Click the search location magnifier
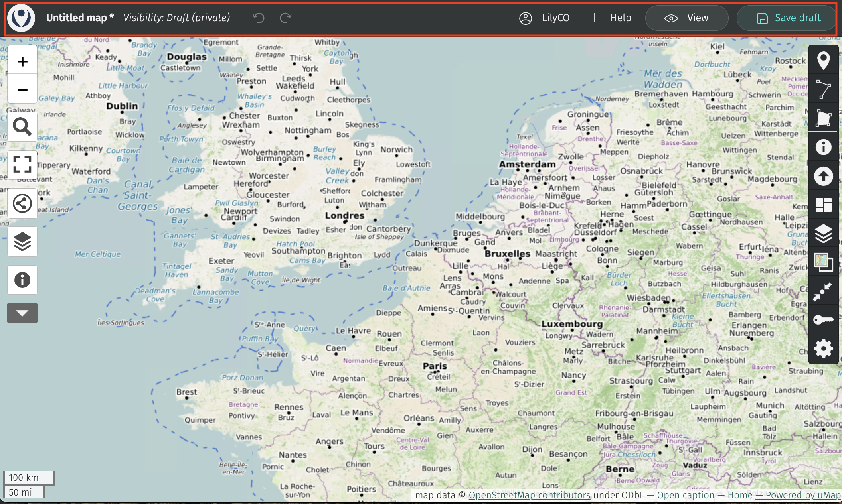The image size is (842, 504). tap(22, 127)
